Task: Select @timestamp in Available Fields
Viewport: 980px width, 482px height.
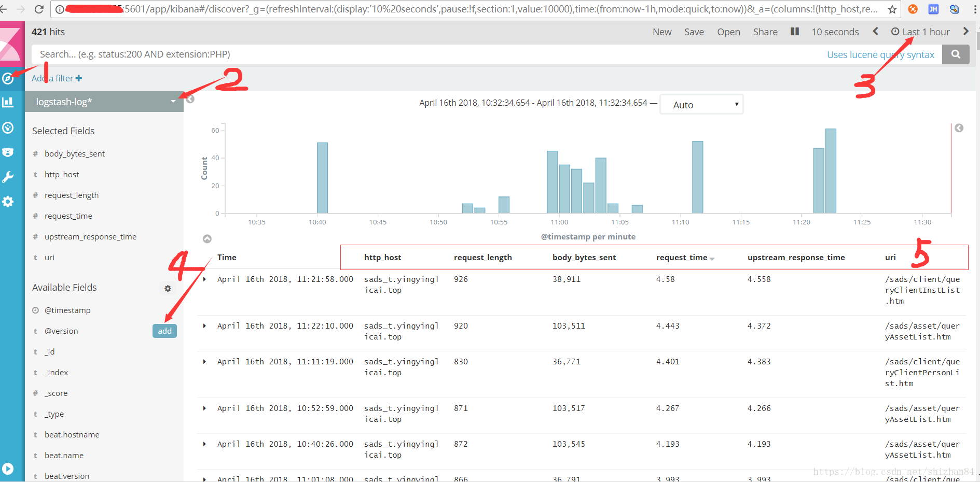Action: (x=67, y=310)
